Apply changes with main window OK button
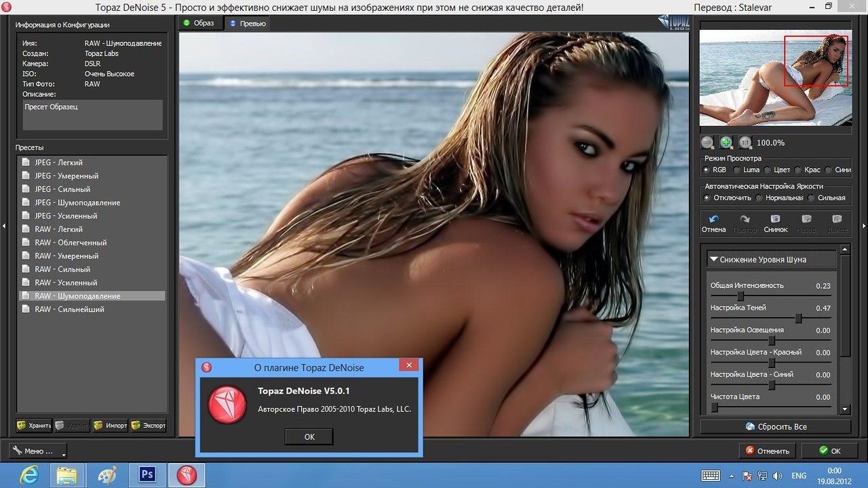This screenshot has width=868, height=488. point(829,451)
